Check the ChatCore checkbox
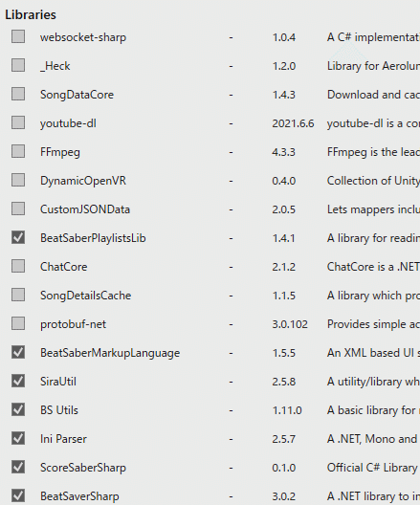The height and width of the screenshot is (505, 420). [18, 266]
